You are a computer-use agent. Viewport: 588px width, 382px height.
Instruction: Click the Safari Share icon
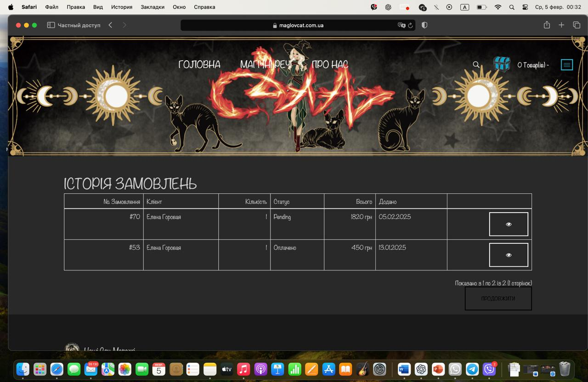547,25
